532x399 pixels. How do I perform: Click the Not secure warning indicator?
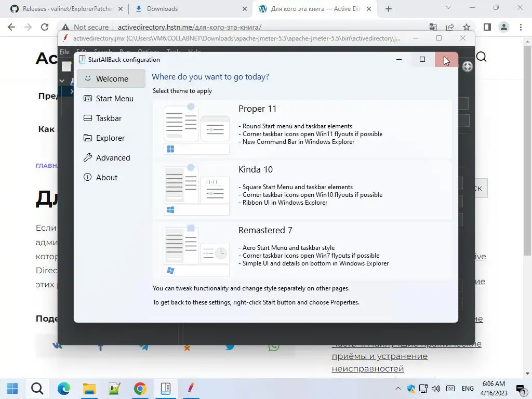click(x=86, y=27)
